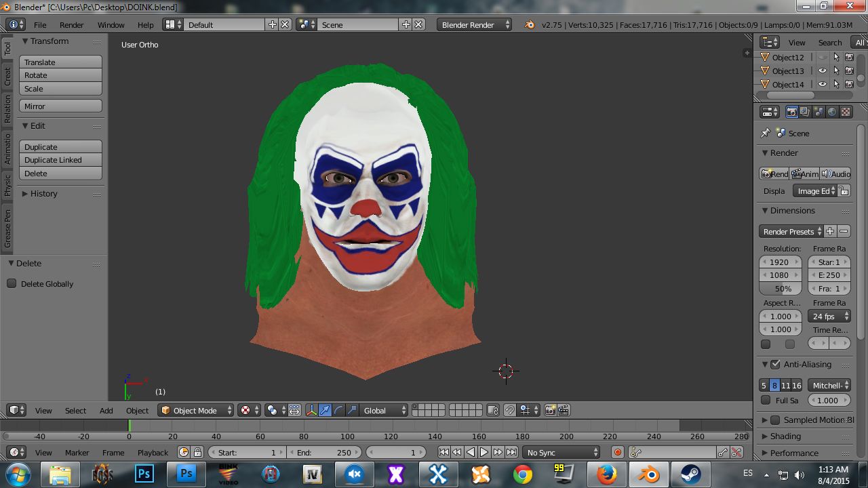Screen dimensions: 868x488
Task: Jump to first frame of timeline
Action: (x=443, y=452)
